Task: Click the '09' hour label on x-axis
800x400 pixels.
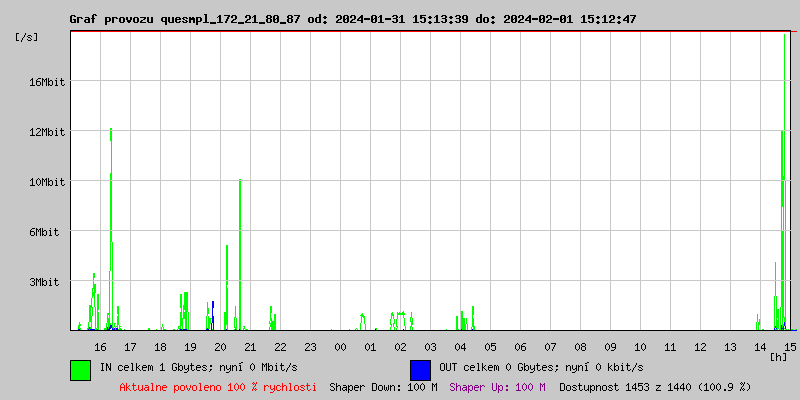Action: click(610, 346)
